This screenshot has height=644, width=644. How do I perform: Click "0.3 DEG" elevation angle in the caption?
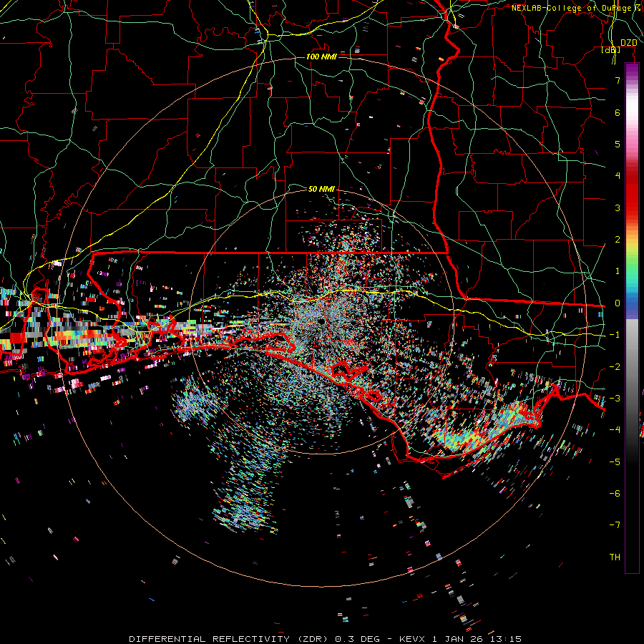[356, 639]
